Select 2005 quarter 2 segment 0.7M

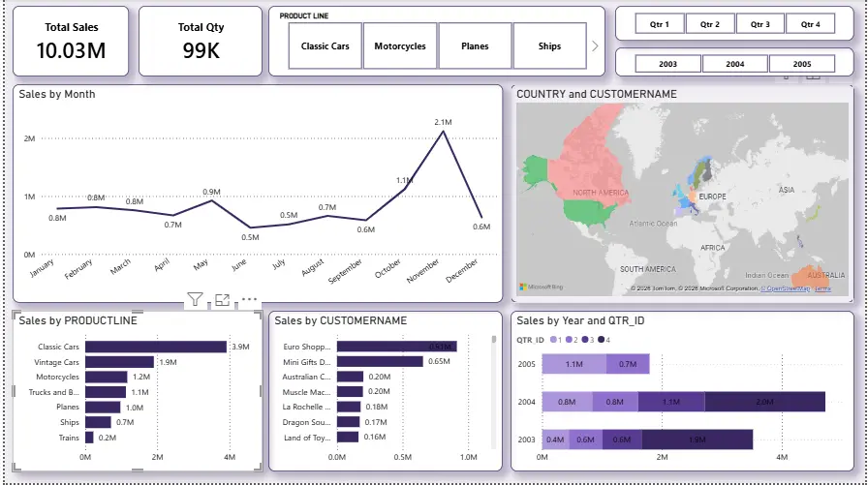pos(628,364)
